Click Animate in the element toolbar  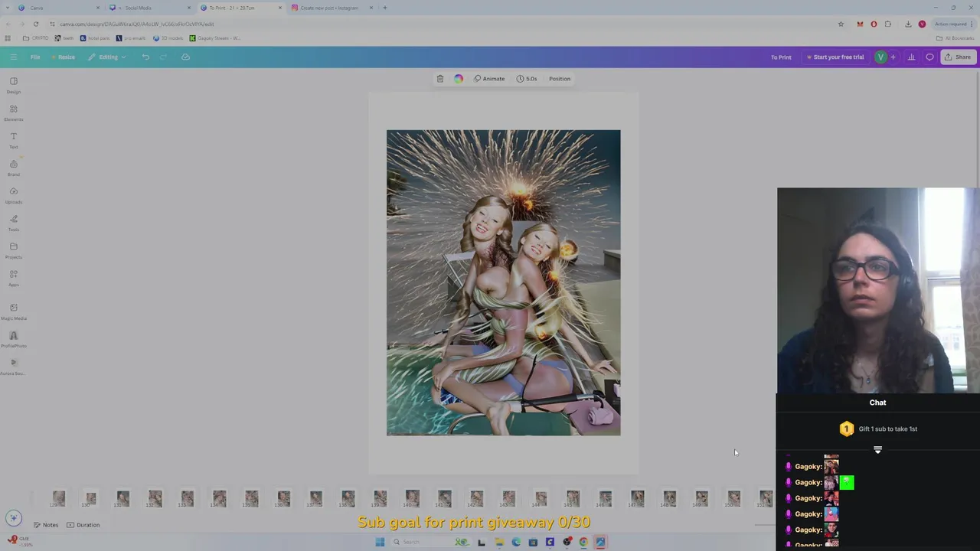click(x=489, y=79)
